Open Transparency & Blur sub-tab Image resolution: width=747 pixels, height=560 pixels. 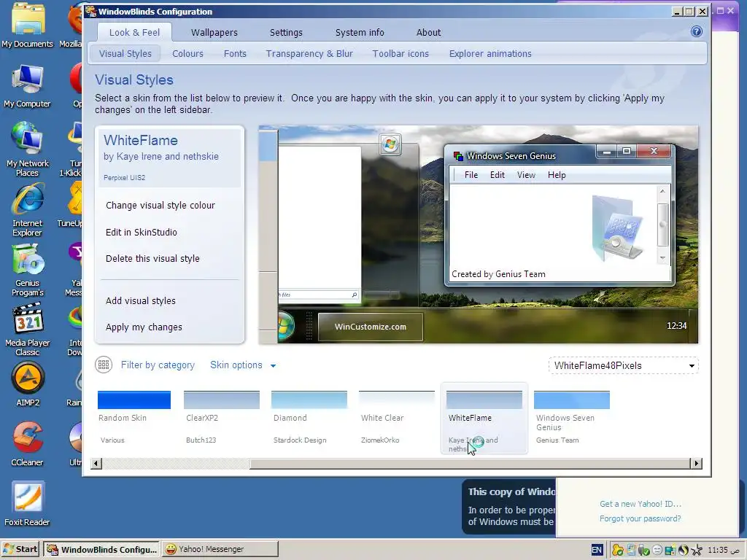[x=309, y=53]
